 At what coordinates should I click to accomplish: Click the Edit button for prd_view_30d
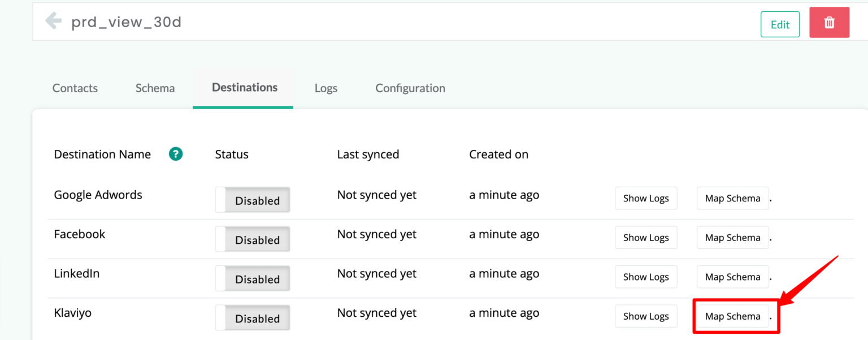(x=780, y=24)
